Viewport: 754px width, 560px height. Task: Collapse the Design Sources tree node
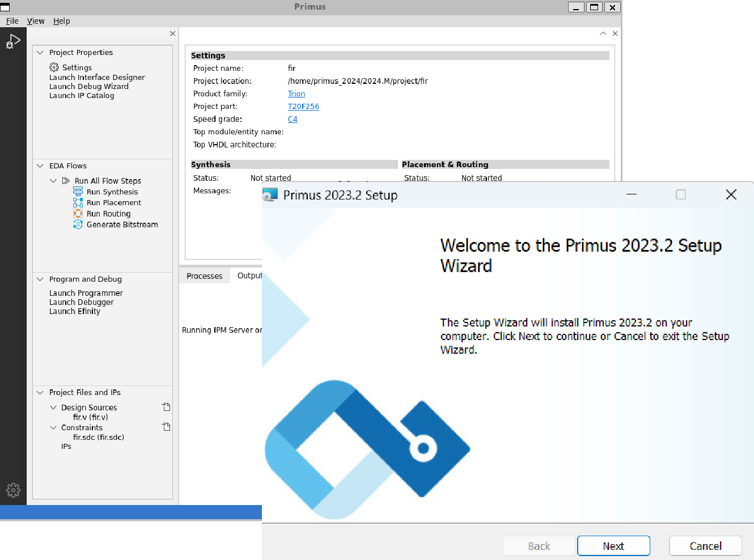click(x=53, y=408)
